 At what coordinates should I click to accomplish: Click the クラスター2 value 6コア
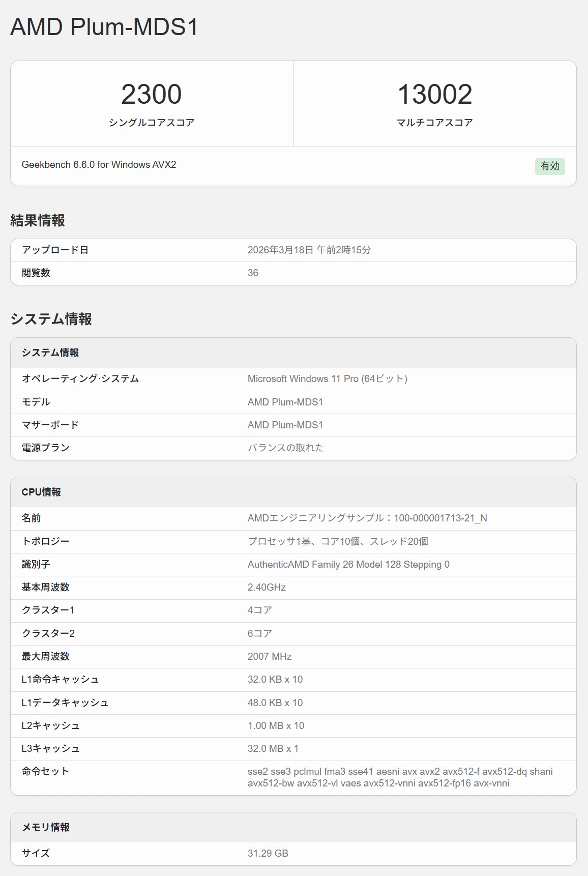260,633
